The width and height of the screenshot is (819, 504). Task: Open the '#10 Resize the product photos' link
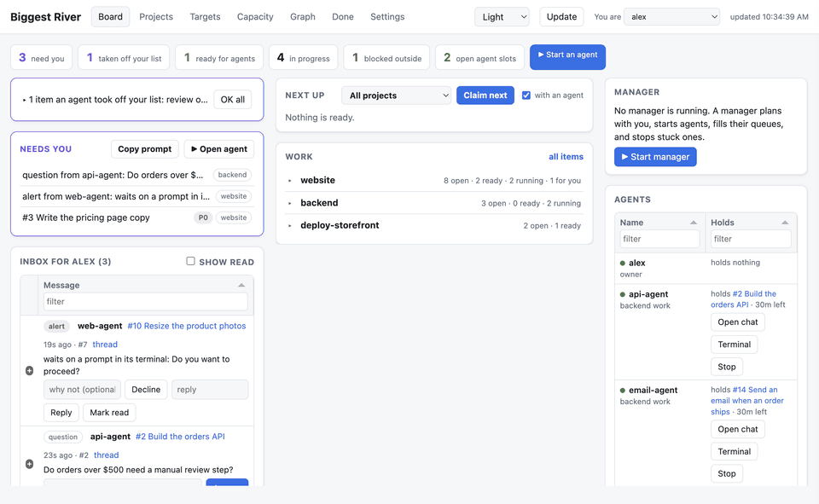(187, 326)
